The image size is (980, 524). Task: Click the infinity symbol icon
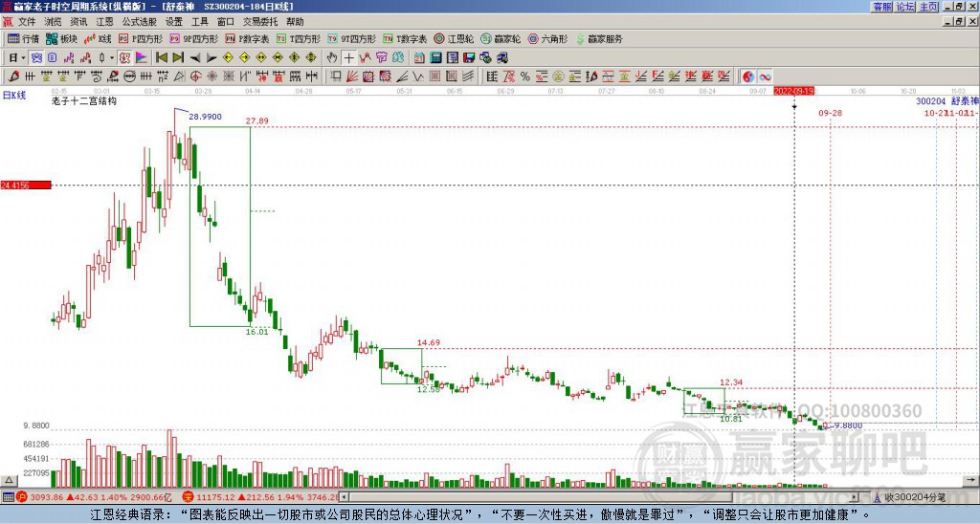click(765, 76)
